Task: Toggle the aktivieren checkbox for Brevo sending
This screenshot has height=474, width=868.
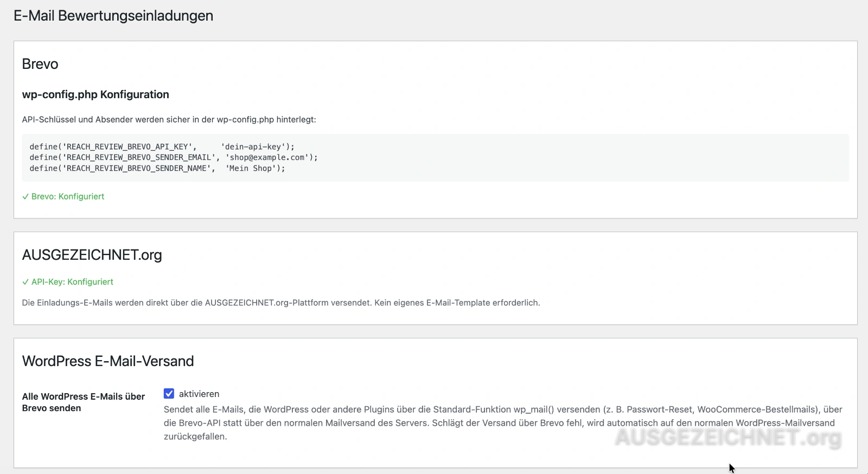Action: click(169, 394)
